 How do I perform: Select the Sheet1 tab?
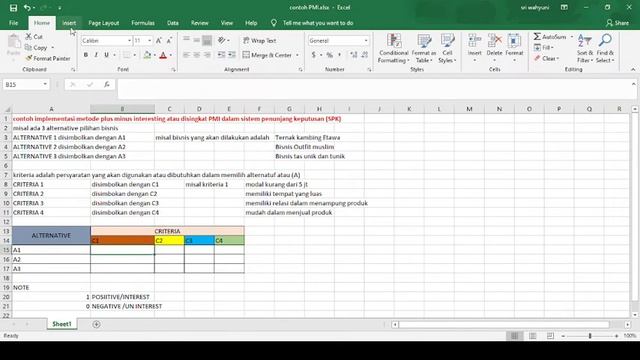[62, 324]
